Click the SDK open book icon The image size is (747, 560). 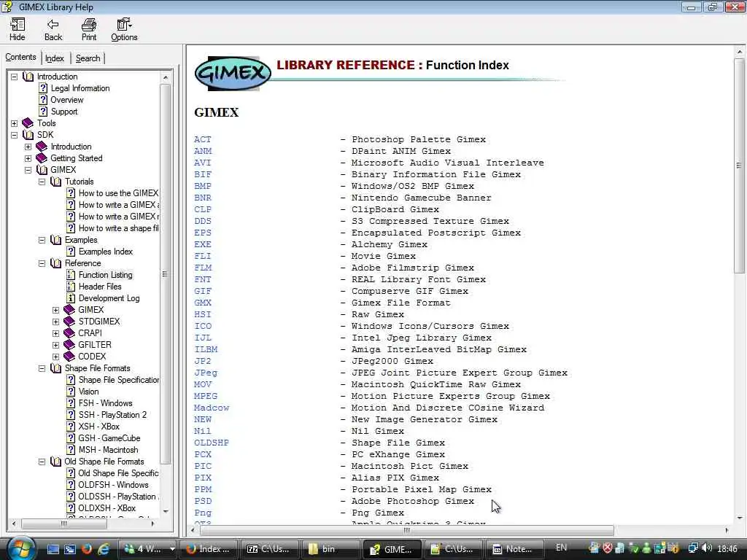pos(28,135)
